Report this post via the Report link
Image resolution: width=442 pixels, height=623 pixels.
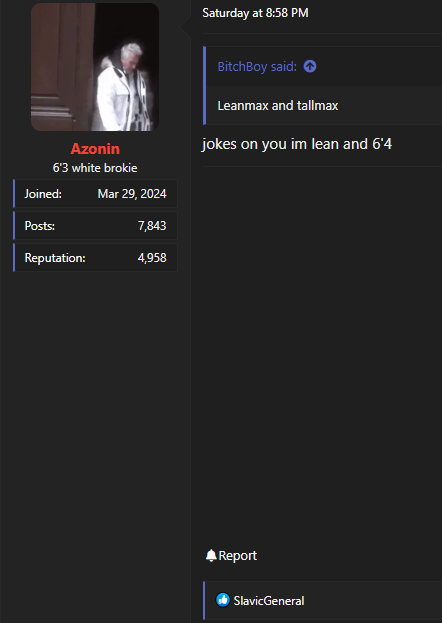pyautogui.click(x=237, y=555)
